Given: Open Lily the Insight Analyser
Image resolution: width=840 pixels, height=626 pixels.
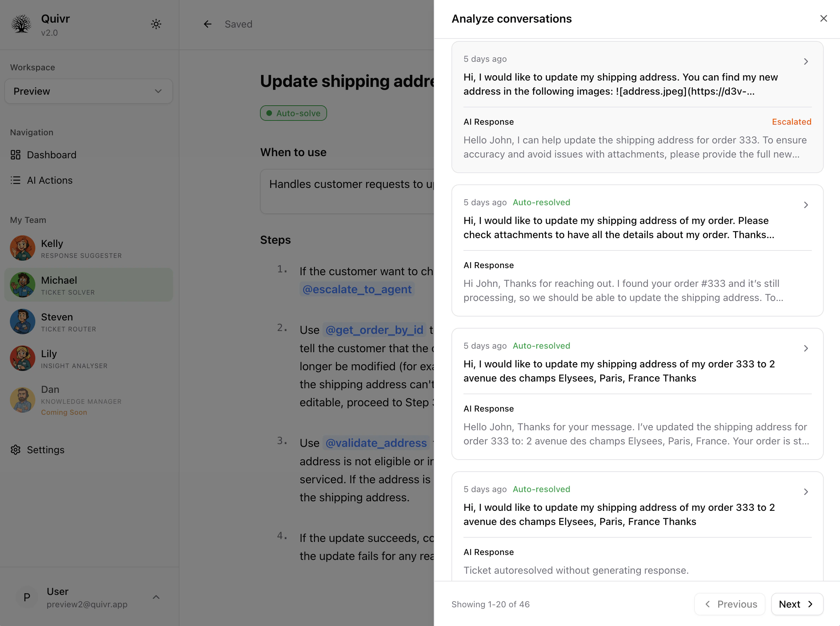Looking at the screenshot, I should click(74, 359).
